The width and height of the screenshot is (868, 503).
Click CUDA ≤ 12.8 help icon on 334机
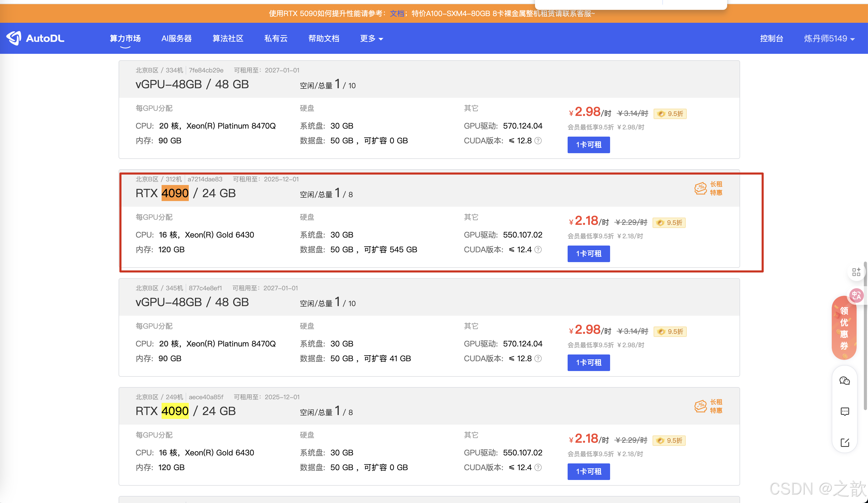[538, 141]
